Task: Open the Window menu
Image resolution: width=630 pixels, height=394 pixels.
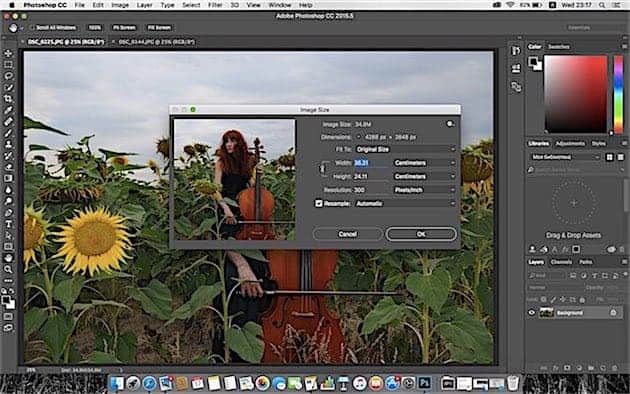Action: coord(280,5)
